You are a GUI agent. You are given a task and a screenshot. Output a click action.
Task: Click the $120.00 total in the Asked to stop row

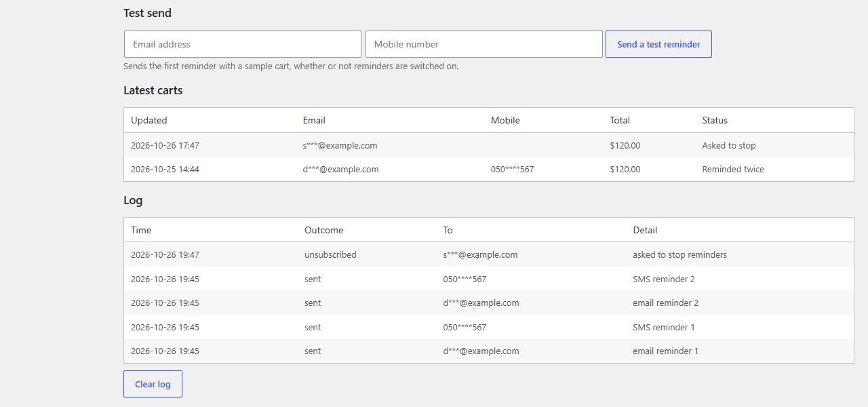coord(625,145)
